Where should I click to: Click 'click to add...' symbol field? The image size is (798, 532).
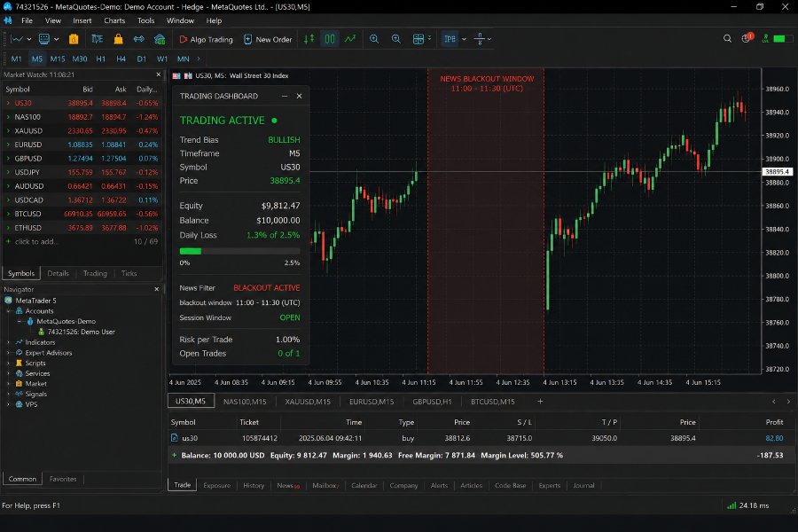pos(36,242)
